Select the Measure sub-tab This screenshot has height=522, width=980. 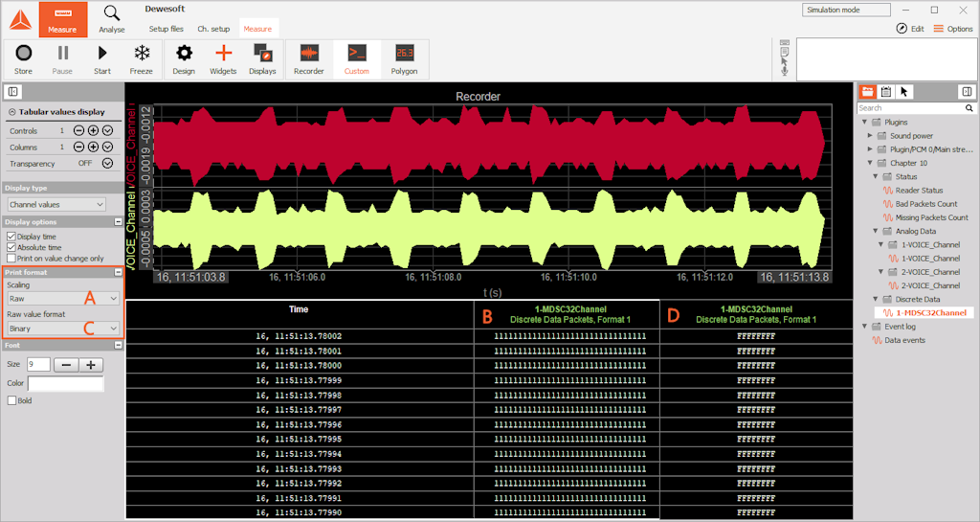coord(257,29)
